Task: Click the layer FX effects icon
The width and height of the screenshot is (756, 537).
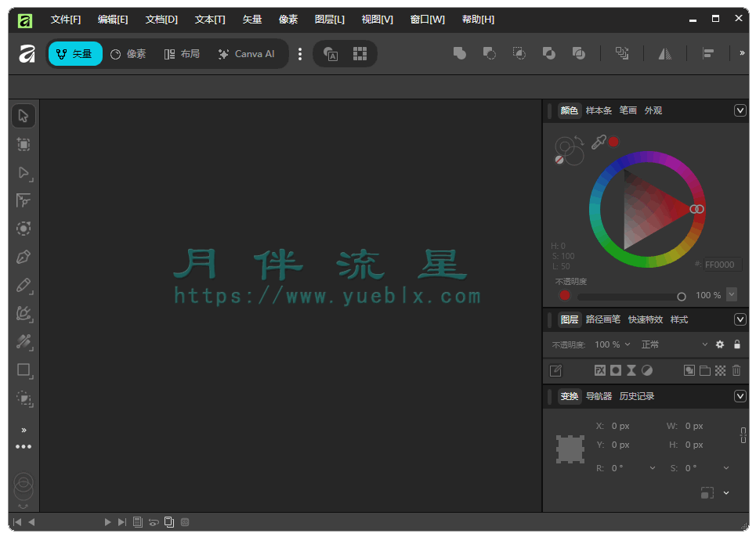Action: 600,370
